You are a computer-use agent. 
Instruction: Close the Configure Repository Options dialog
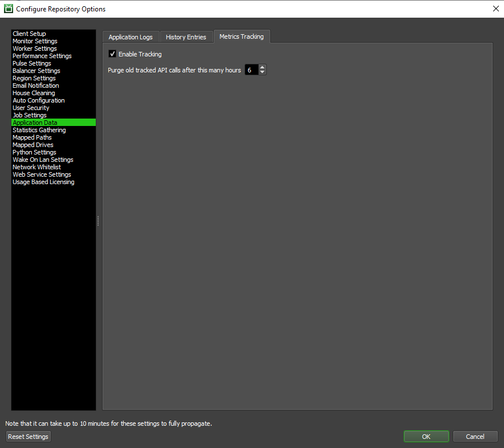coord(495,9)
